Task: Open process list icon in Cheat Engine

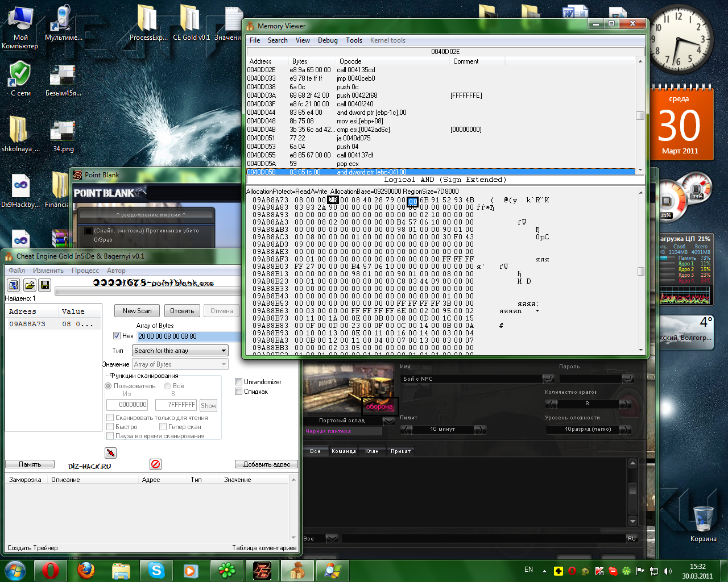Action: pyautogui.click(x=13, y=285)
